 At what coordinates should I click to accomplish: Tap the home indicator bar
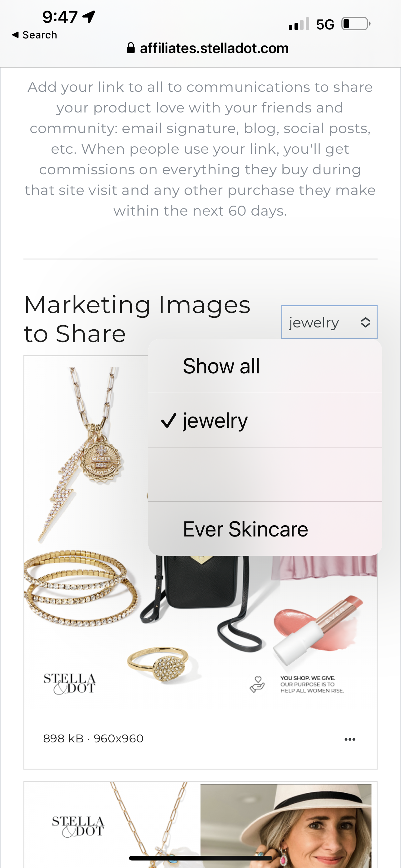coord(200,858)
